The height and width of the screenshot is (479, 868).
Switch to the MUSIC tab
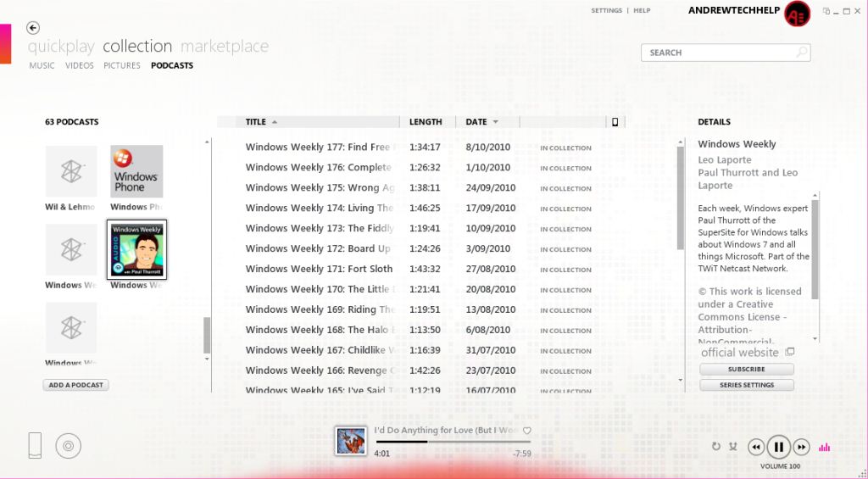tap(42, 65)
